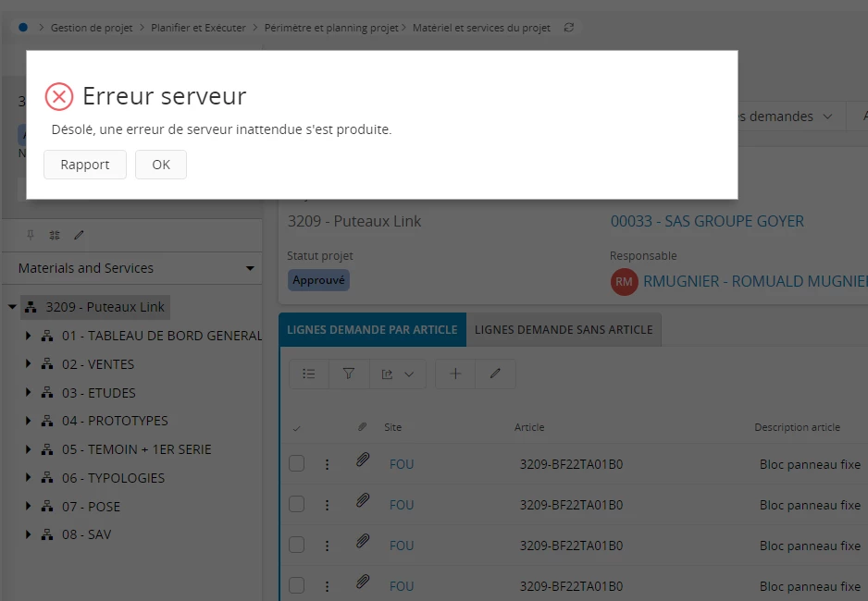The width and height of the screenshot is (868, 601).
Task: Open the Rapport button in error dialog
Action: pyautogui.click(x=85, y=165)
